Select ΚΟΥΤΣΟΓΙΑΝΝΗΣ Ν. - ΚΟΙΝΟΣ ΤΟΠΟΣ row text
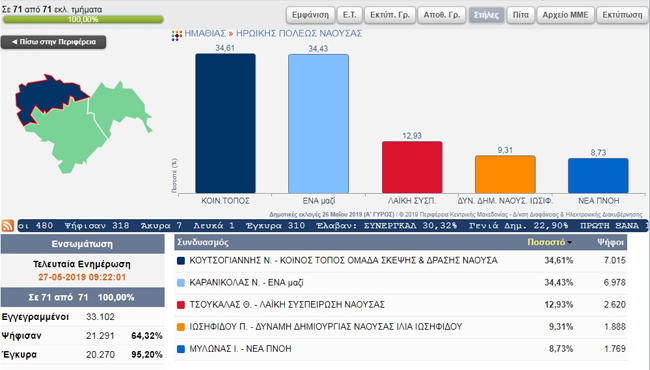This screenshot has height=370, width=650. 343,261
